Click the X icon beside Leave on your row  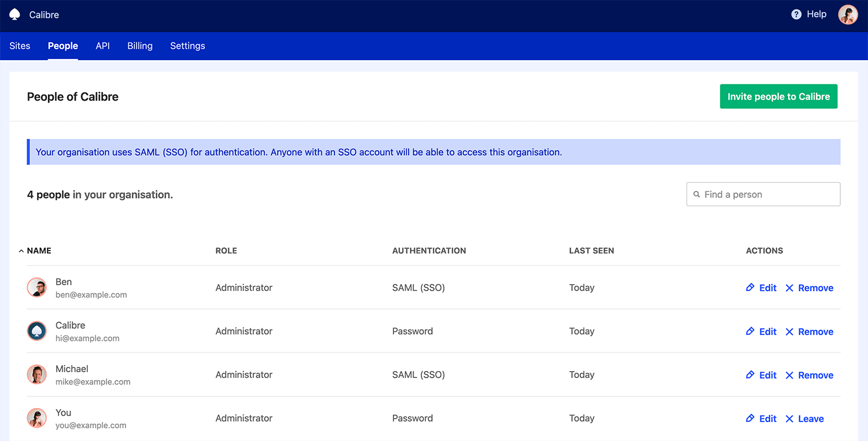(x=790, y=418)
